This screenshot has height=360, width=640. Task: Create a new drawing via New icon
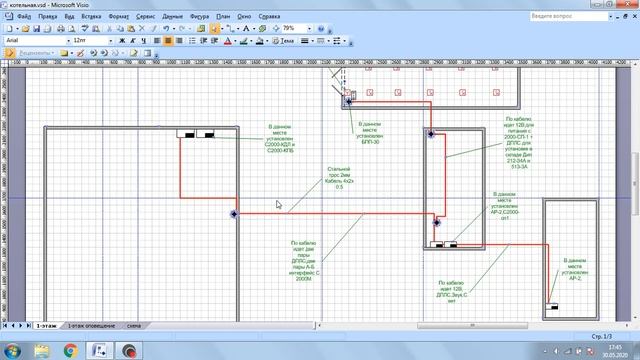(9, 29)
